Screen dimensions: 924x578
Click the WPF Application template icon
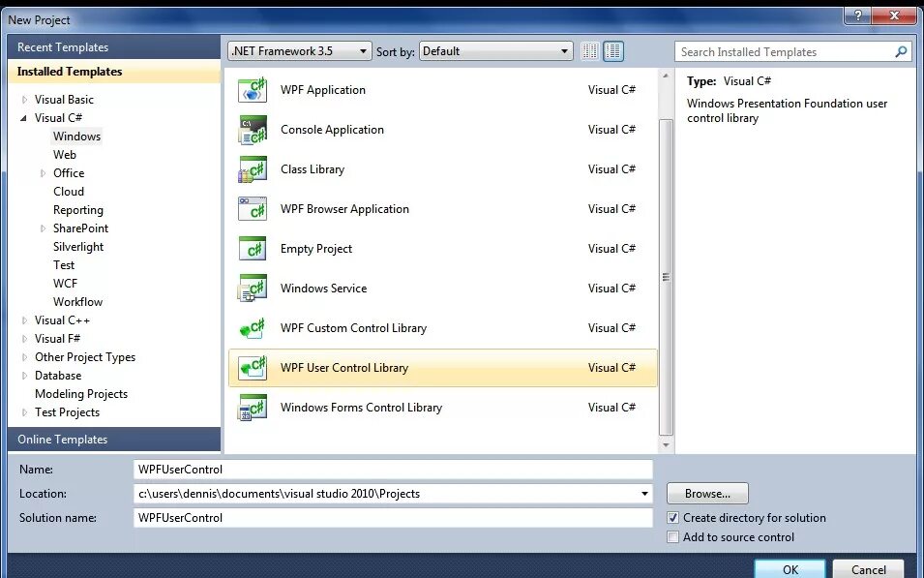coord(253,90)
